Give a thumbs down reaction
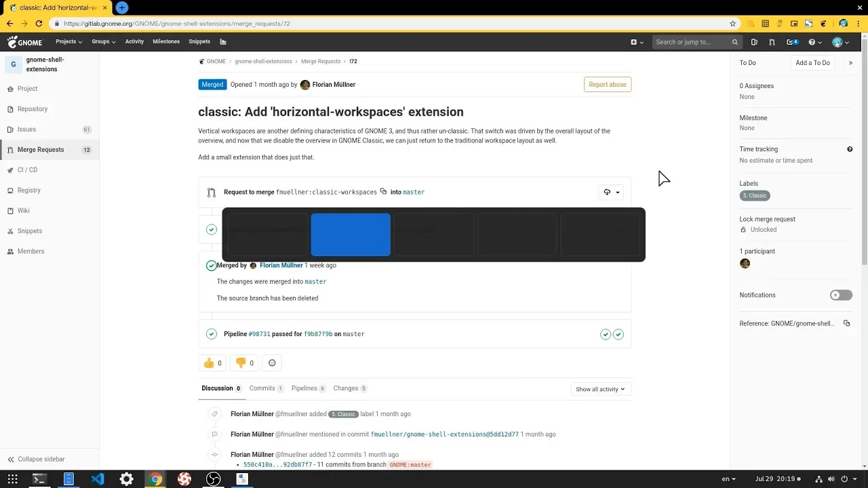The height and width of the screenshot is (488, 868). (x=244, y=363)
